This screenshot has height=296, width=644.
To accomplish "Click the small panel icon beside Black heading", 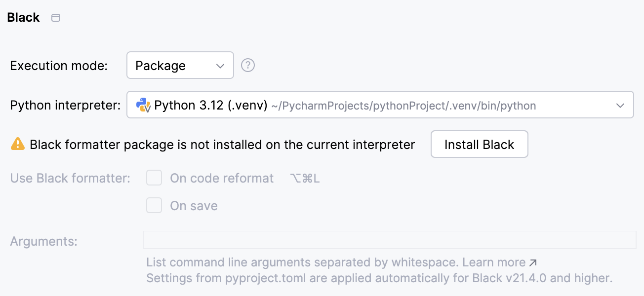I will (56, 17).
